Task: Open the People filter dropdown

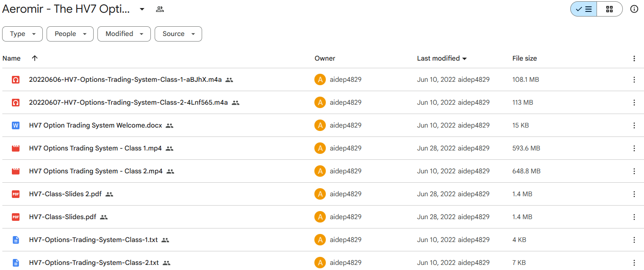Action: tap(70, 34)
